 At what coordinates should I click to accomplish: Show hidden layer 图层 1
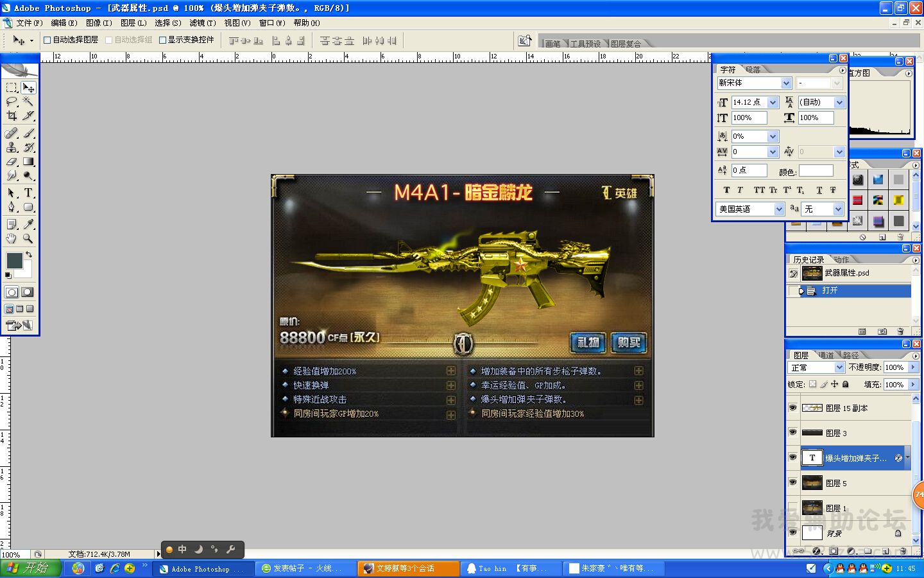click(x=793, y=508)
